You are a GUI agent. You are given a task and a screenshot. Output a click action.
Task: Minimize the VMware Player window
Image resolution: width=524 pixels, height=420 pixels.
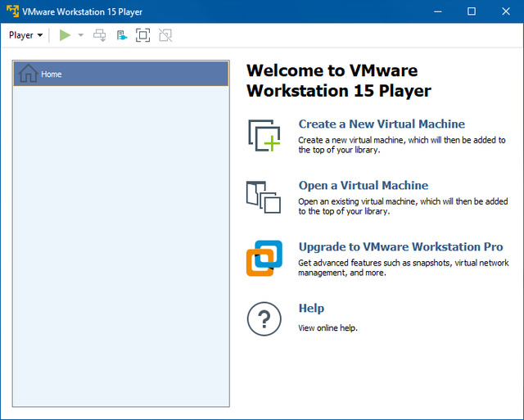pyautogui.click(x=434, y=11)
